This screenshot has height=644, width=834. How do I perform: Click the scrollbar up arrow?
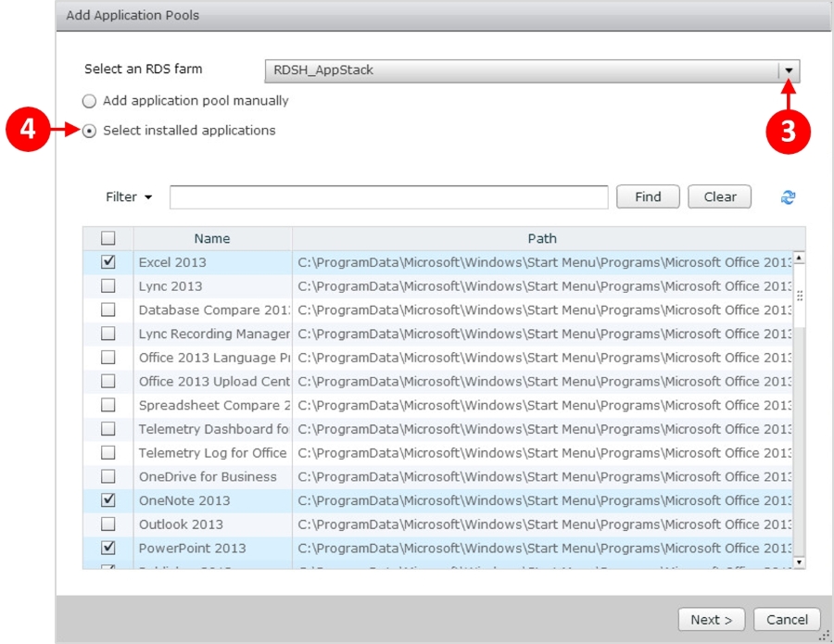[799, 258]
